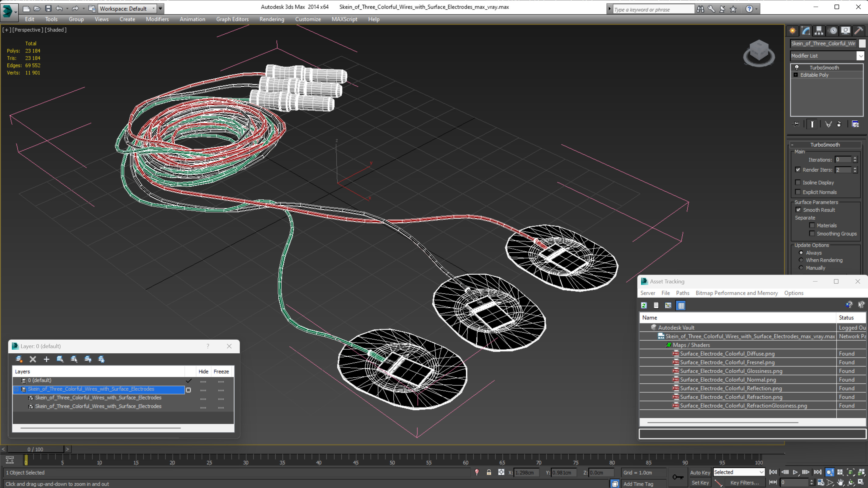Image resolution: width=868 pixels, height=488 pixels.
Task: Click the Key Filters... button
Action: pyautogui.click(x=744, y=483)
